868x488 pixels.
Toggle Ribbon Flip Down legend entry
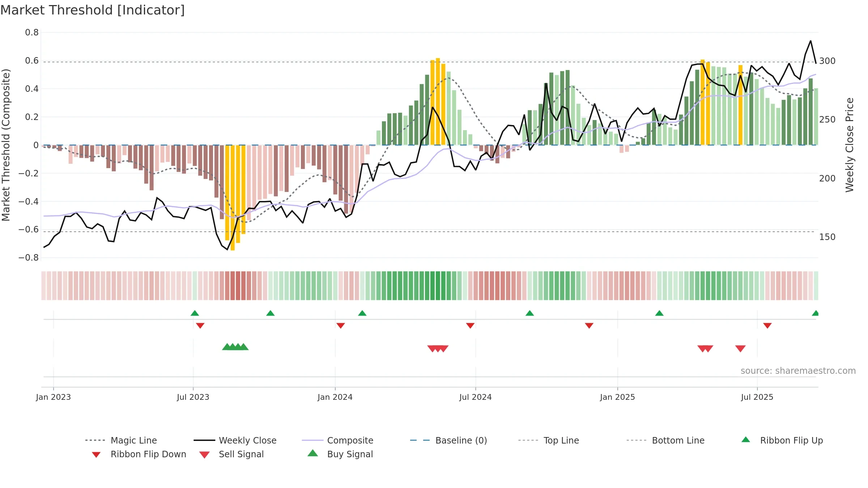point(139,454)
